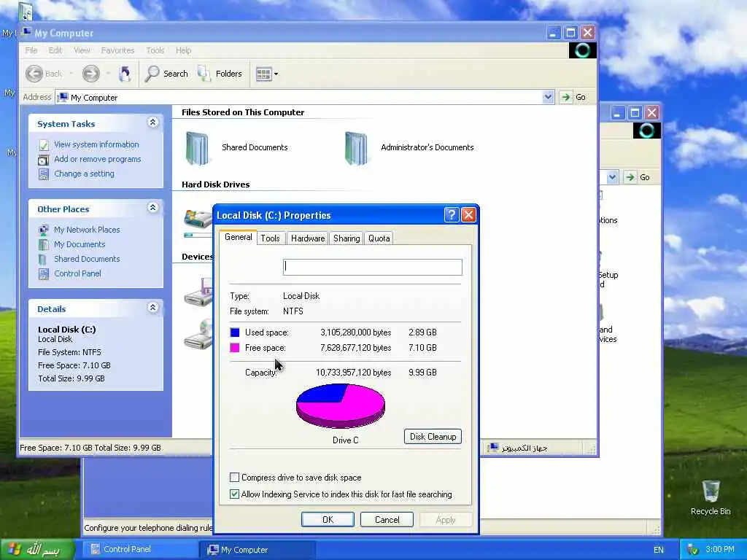
Task: Open the File menu
Action: pyautogui.click(x=31, y=50)
